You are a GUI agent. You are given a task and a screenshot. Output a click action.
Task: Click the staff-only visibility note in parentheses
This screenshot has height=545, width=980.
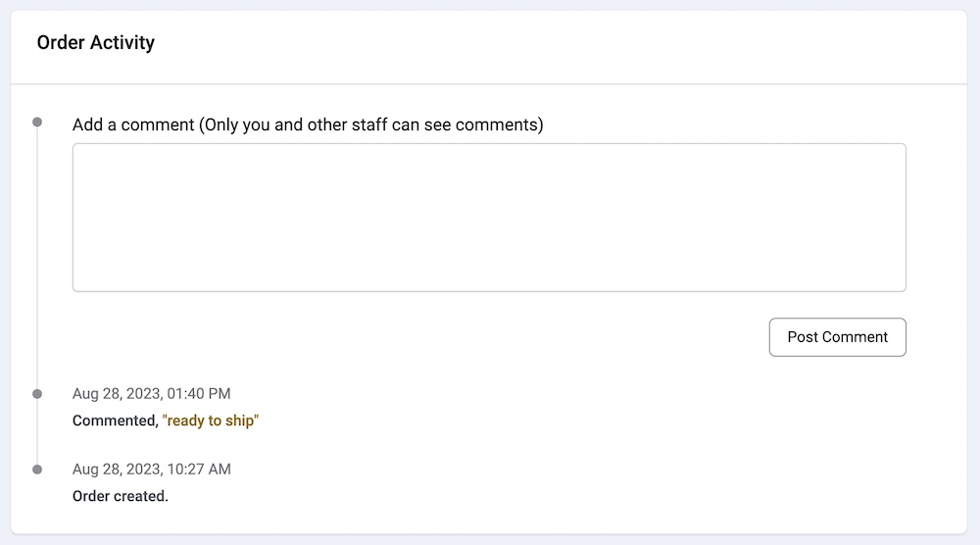pos(370,125)
